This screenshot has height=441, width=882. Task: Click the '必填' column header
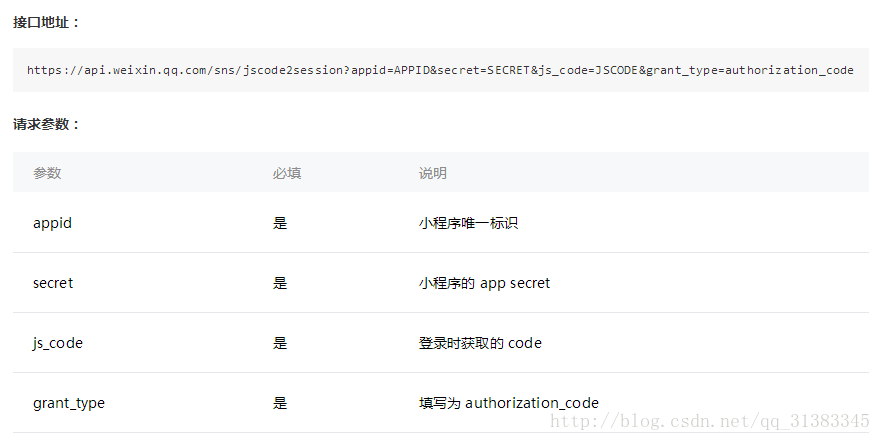(x=287, y=173)
